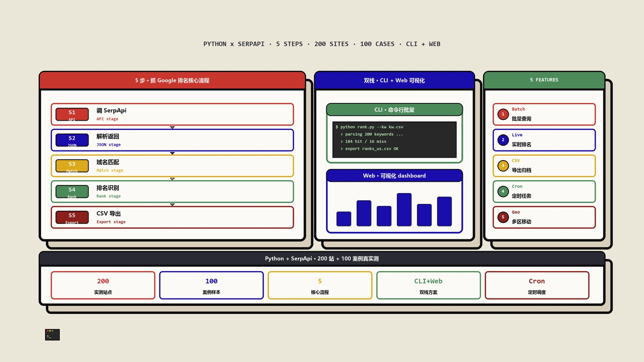Click the terminal line "$ python rank.py --kw kw.csv"
The height and width of the screenshot is (362, 644).
coord(369,127)
